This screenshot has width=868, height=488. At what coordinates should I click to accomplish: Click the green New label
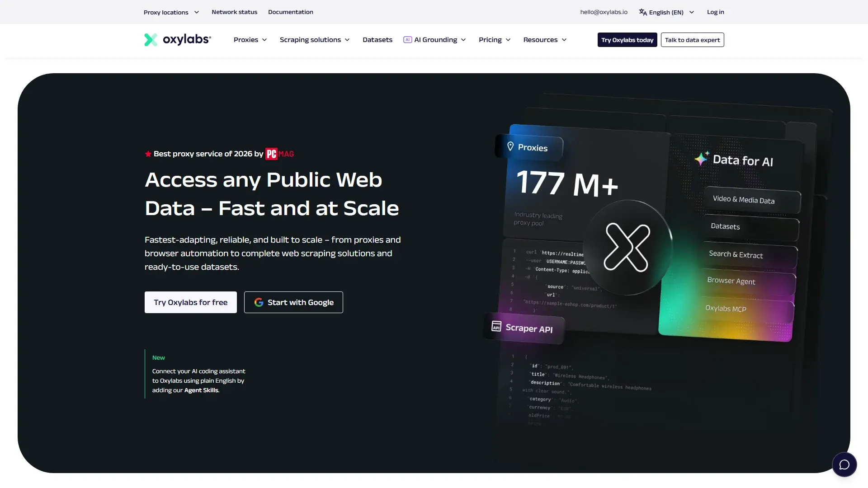pos(159,357)
